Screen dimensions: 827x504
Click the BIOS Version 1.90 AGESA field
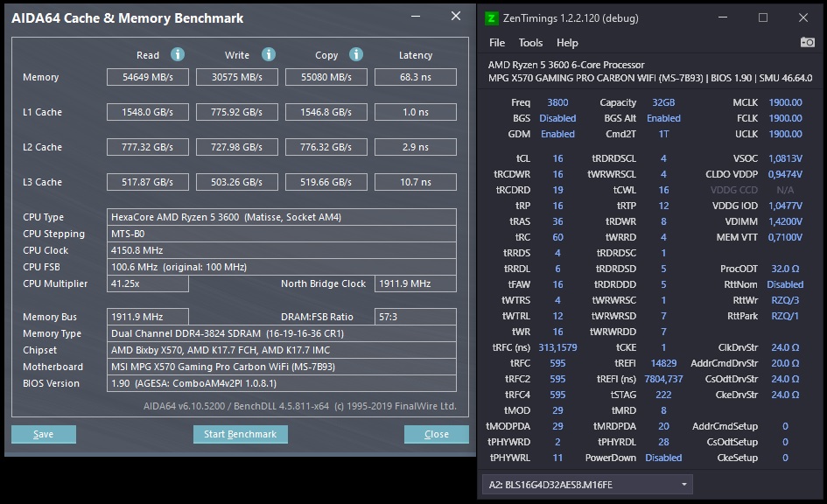(x=282, y=383)
